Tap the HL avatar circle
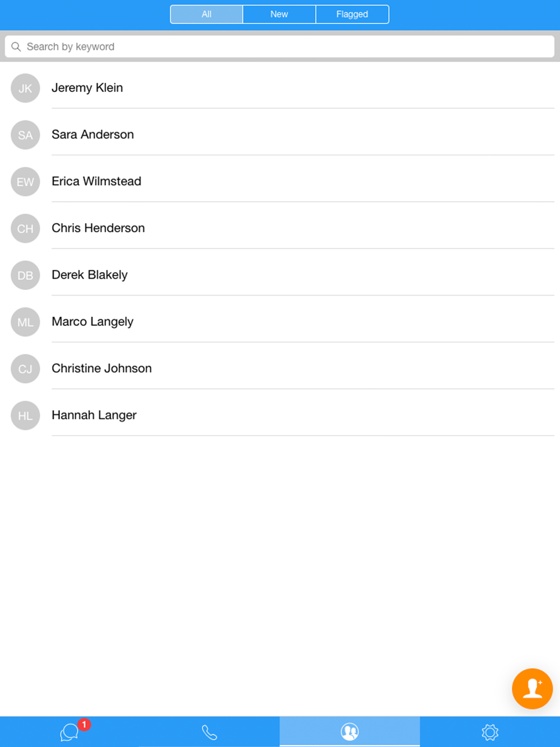This screenshot has height=747, width=560. tap(25, 415)
